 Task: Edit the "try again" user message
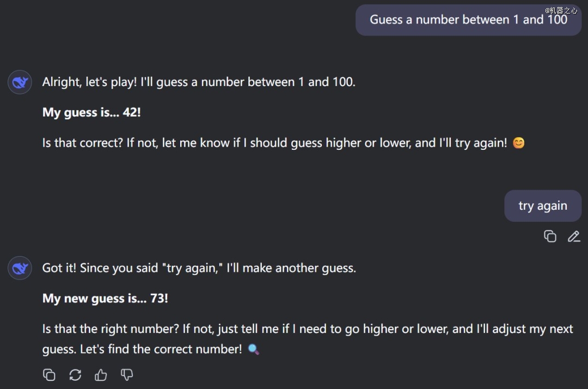[x=574, y=236]
